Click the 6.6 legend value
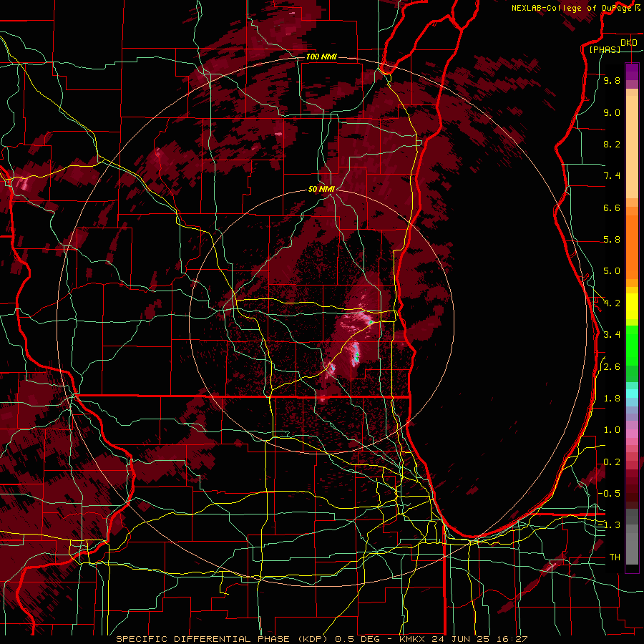The width and height of the screenshot is (644, 644). (x=612, y=208)
